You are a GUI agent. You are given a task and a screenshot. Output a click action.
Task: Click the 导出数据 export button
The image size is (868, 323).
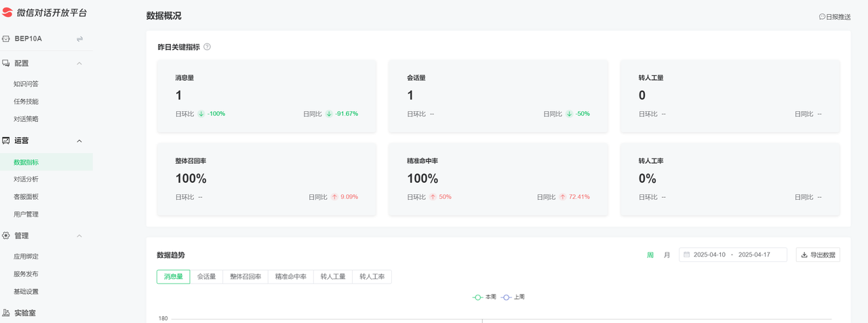[x=818, y=255]
